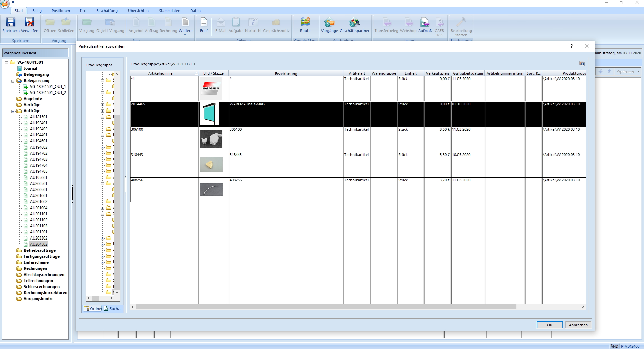
Task: Select order AU192401 in tree
Action: (x=39, y=123)
